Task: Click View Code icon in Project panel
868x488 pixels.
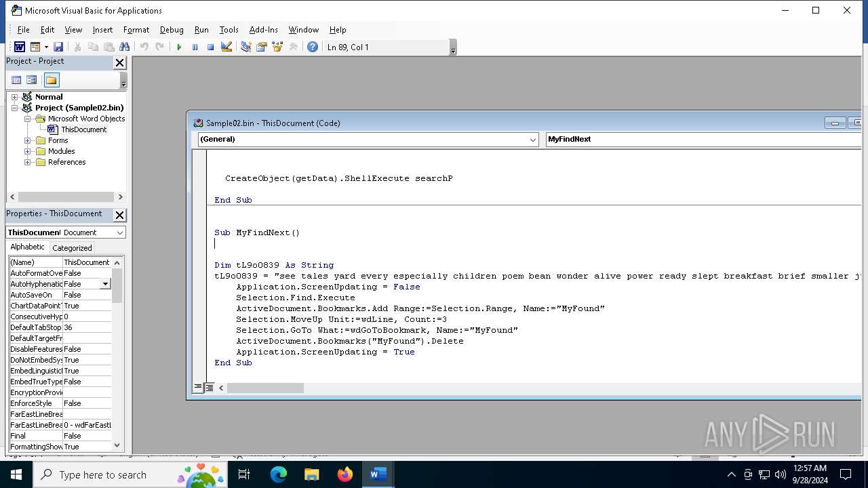Action: (x=16, y=80)
